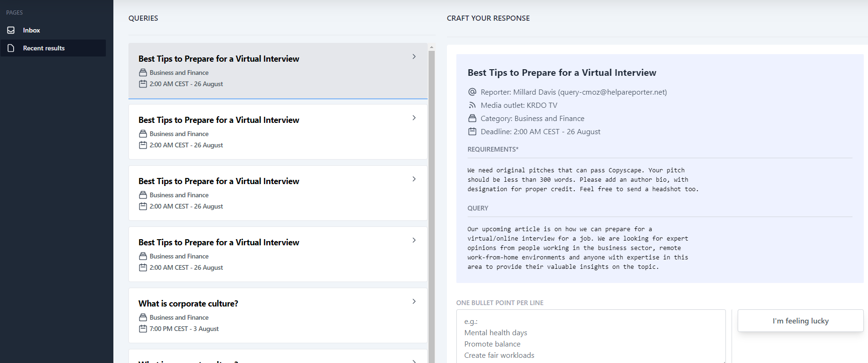Open chevron on the third Virtual Interview query

pyautogui.click(x=414, y=179)
